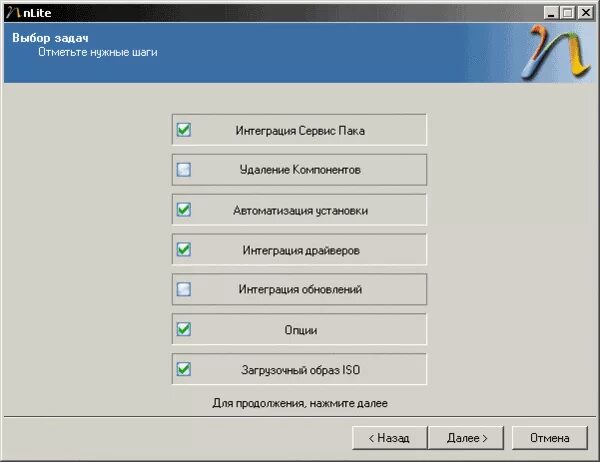Screen dimensions: 600x462
Task: Click the Интеграция драйверов button label
Action: (x=301, y=250)
